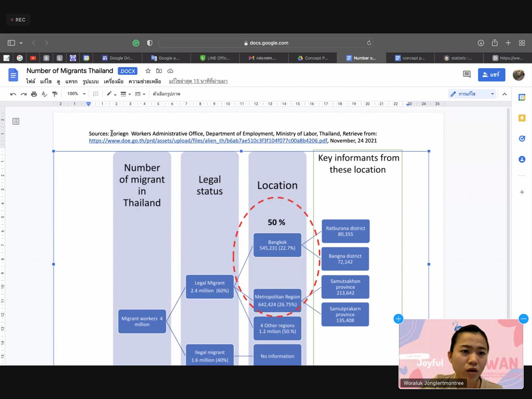Viewport: 532px width, 399px height.
Task: Open Google Calendar side panel icon
Action: pos(522,97)
